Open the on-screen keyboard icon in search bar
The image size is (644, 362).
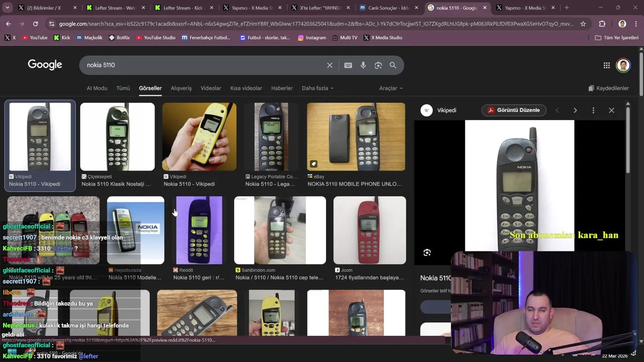pyautogui.click(x=348, y=65)
